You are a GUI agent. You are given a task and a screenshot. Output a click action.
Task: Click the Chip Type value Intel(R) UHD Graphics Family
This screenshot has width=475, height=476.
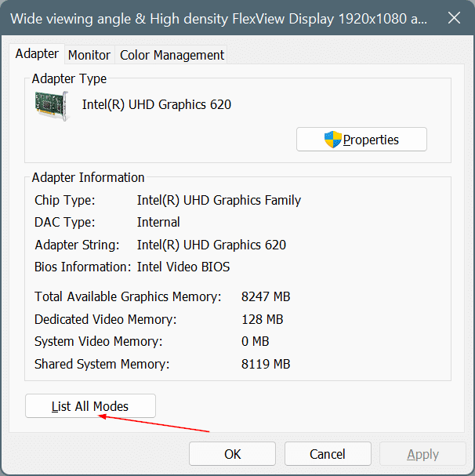coord(219,200)
